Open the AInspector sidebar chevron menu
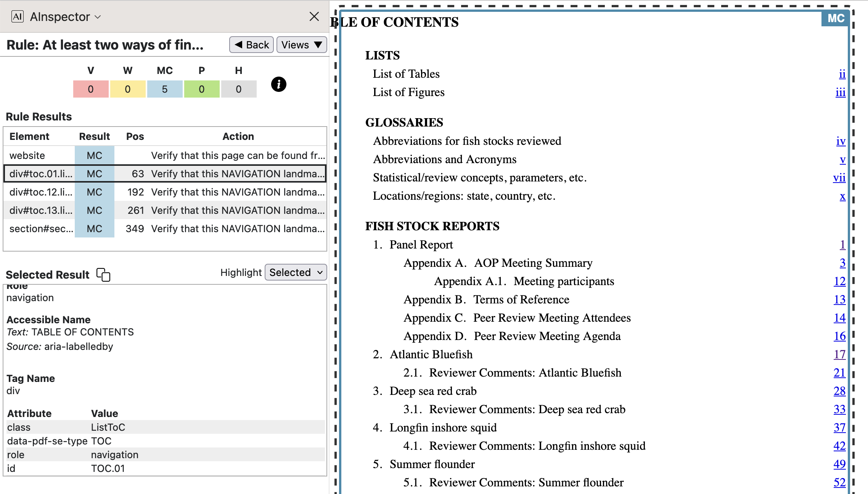 tap(98, 17)
